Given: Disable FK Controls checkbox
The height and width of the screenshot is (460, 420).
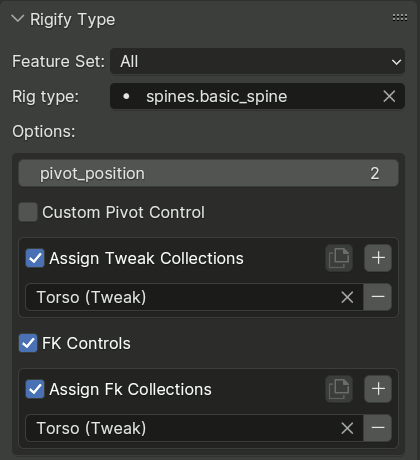Looking at the screenshot, I should [28, 343].
